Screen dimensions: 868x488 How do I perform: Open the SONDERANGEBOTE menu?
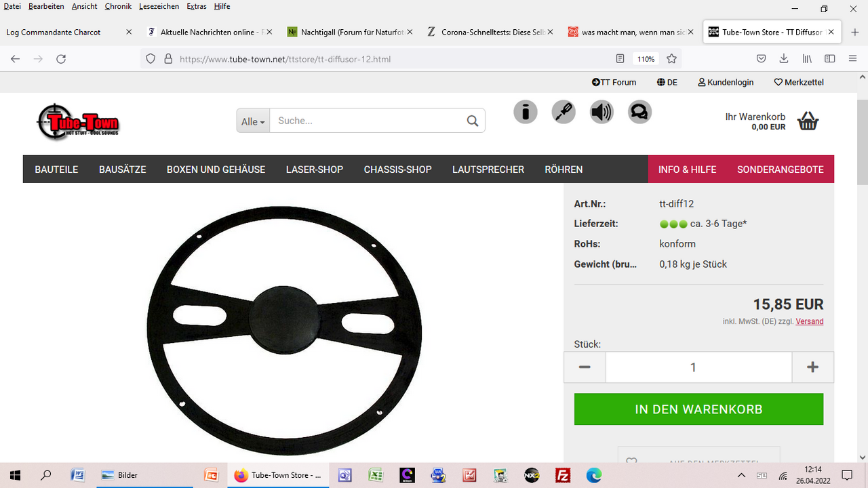[781, 169]
